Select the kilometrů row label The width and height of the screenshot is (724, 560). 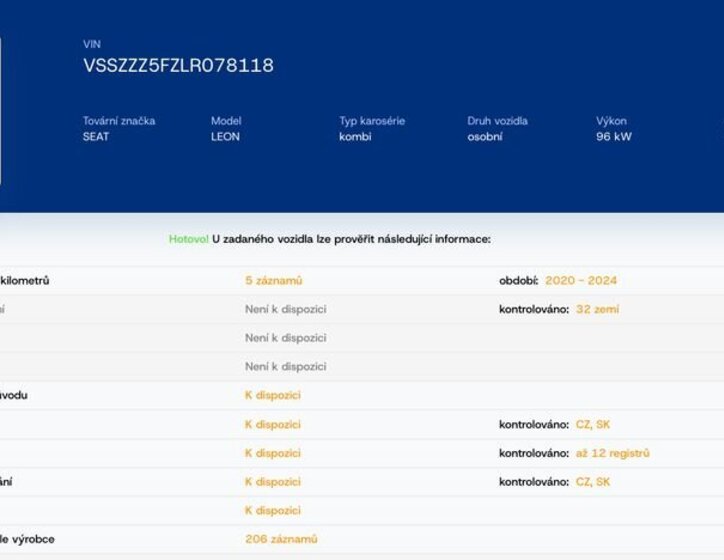pos(25,281)
